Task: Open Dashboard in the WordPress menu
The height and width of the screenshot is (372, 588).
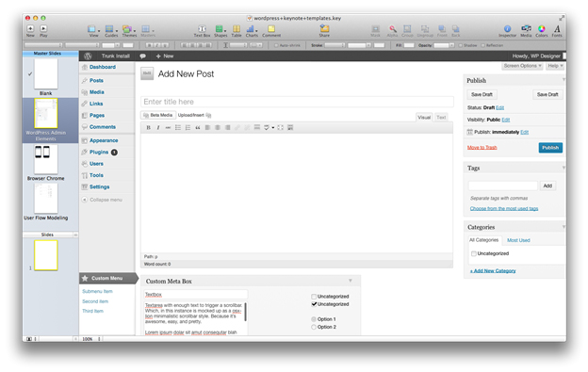Action: 103,67
